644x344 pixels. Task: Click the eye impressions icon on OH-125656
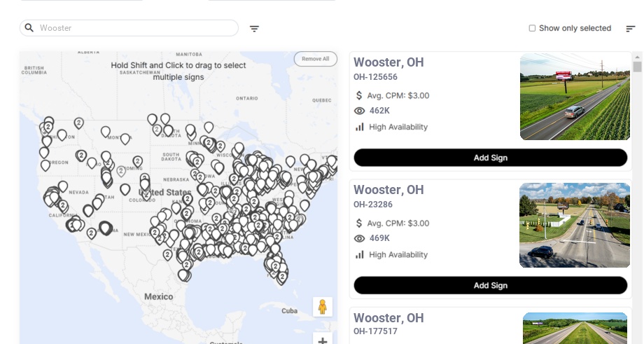(x=360, y=111)
